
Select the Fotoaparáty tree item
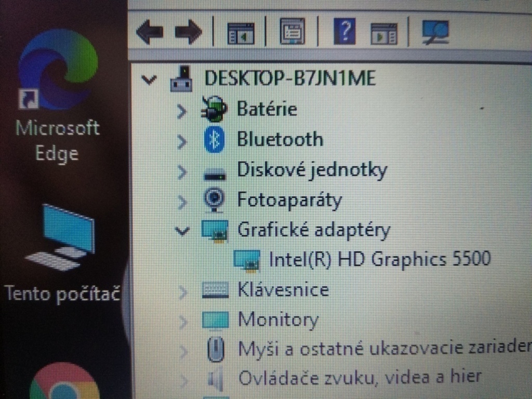289,200
